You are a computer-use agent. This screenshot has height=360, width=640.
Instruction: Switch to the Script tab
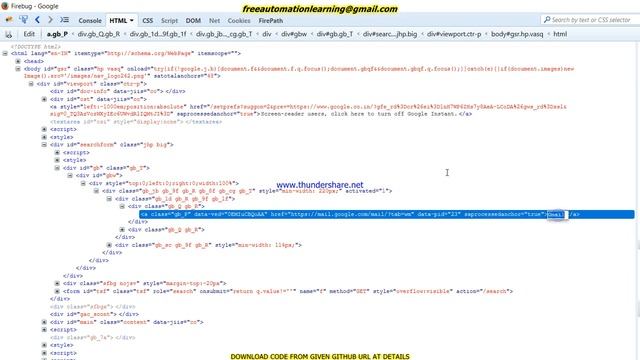(169, 20)
